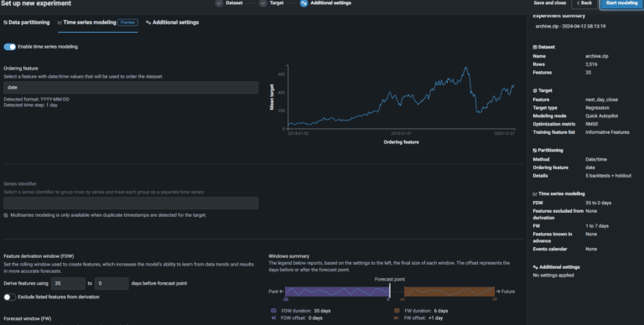Image resolution: width=644 pixels, height=325 pixels.
Task: Click the Target summary section icon
Action: pos(535,90)
